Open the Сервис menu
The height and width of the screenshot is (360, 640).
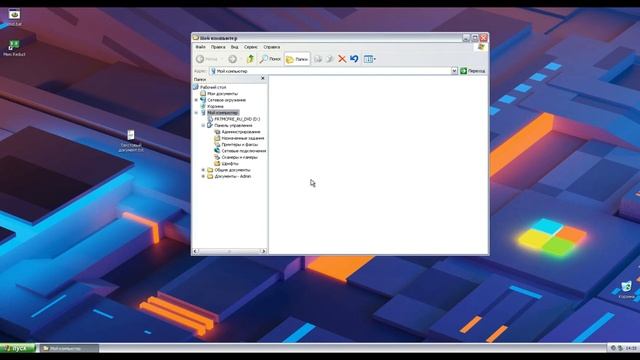pyautogui.click(x=251, y=47)
